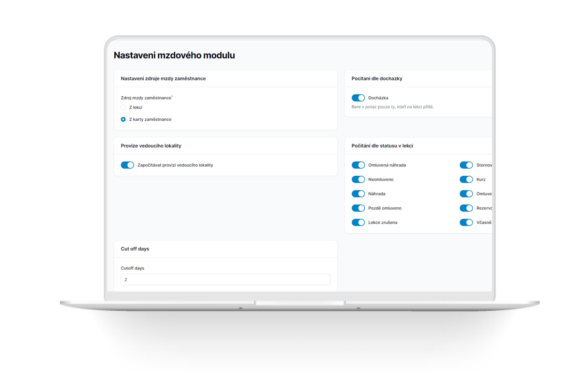The height and width of the screenshot is (372, 588).
Task: Toggle the Omluve switch in right column
Action: (466, 194)
